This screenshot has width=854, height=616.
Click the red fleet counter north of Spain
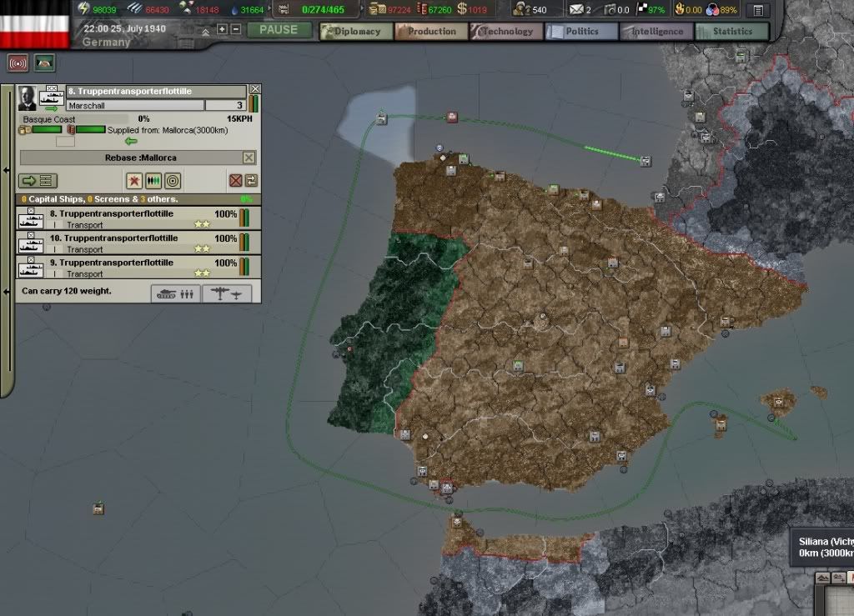click(452, 117)
